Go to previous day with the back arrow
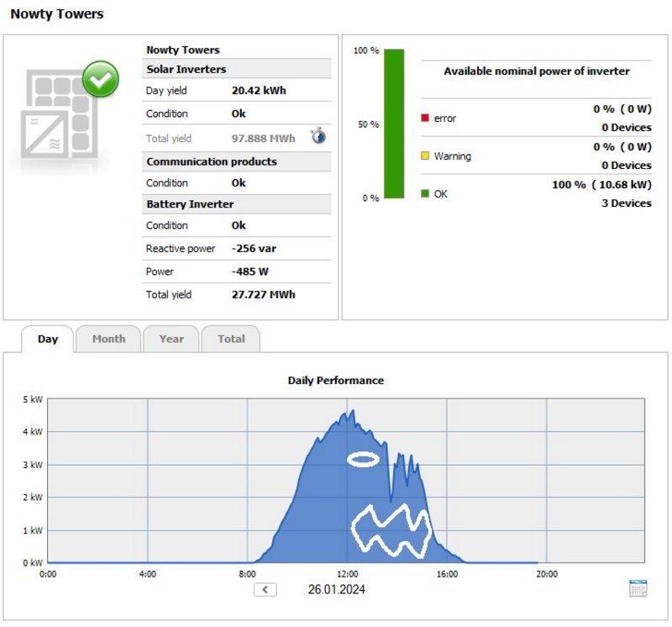The width and height of the screenshot is (672, 627). pyautogui.click(x=265, y=589)
